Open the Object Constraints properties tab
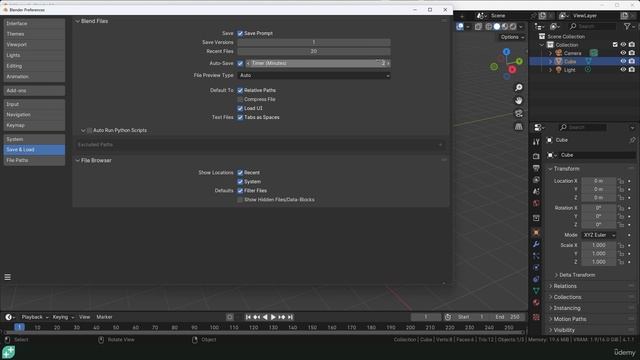 point(536,279)
